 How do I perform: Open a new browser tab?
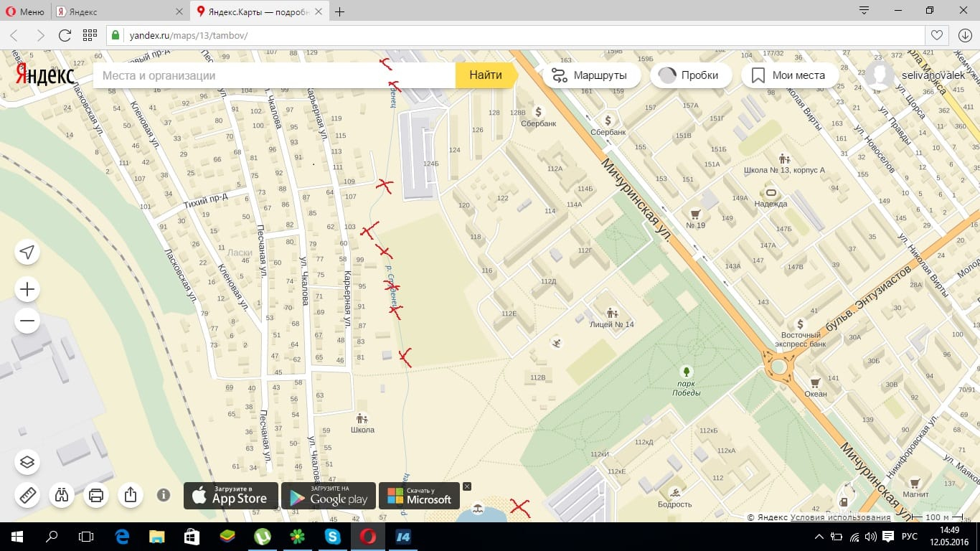[x=340, y=11]
